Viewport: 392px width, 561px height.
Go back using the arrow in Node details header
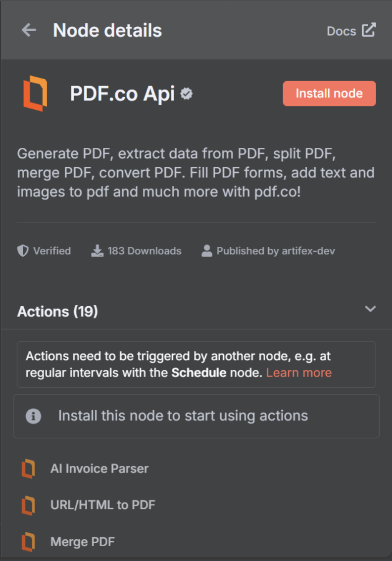(28, 30)
